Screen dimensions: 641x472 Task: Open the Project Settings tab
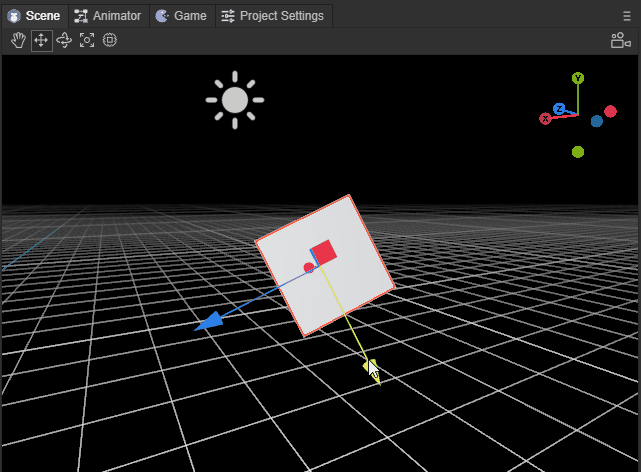(273, 16)
